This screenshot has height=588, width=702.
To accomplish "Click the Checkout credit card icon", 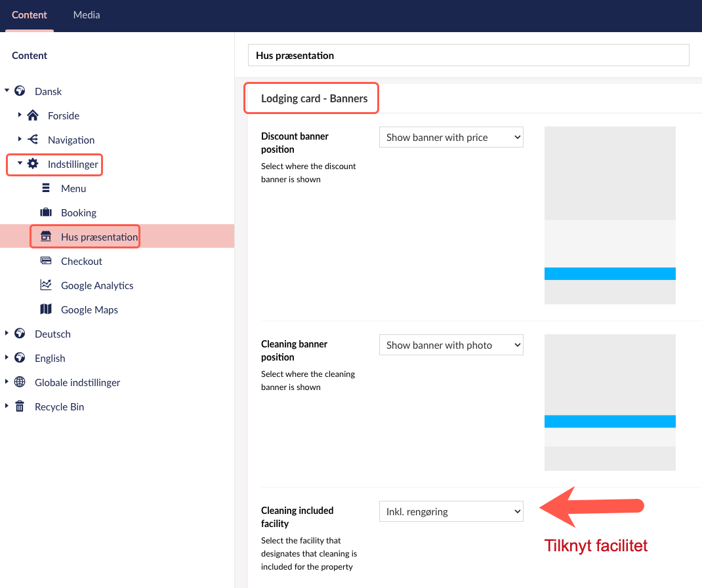I will coord(46,260).
